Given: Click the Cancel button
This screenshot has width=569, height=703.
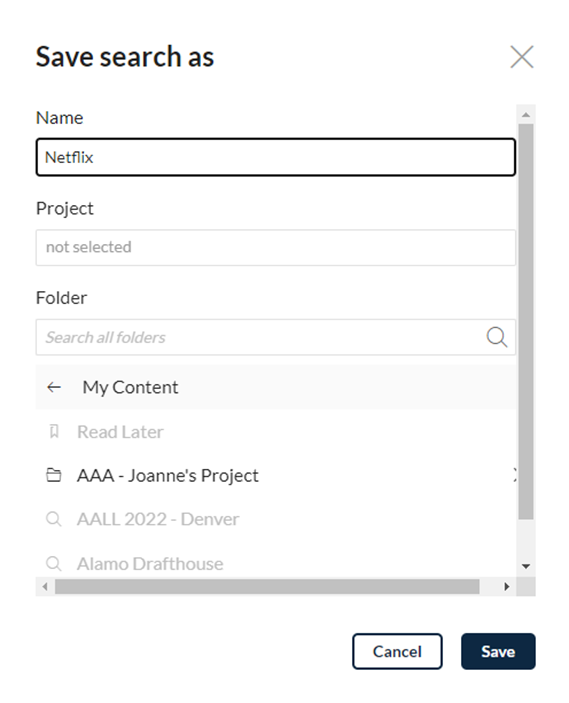Looking at the screenshot, I should tap(397, 651).
